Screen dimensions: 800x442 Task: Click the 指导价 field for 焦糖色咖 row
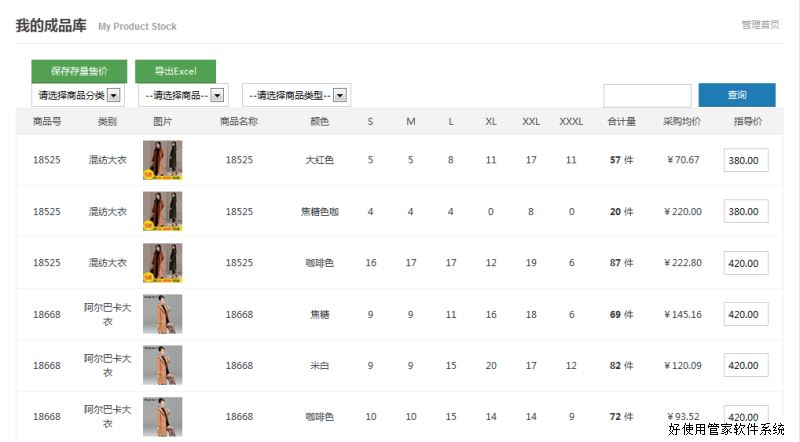point(745,212)
